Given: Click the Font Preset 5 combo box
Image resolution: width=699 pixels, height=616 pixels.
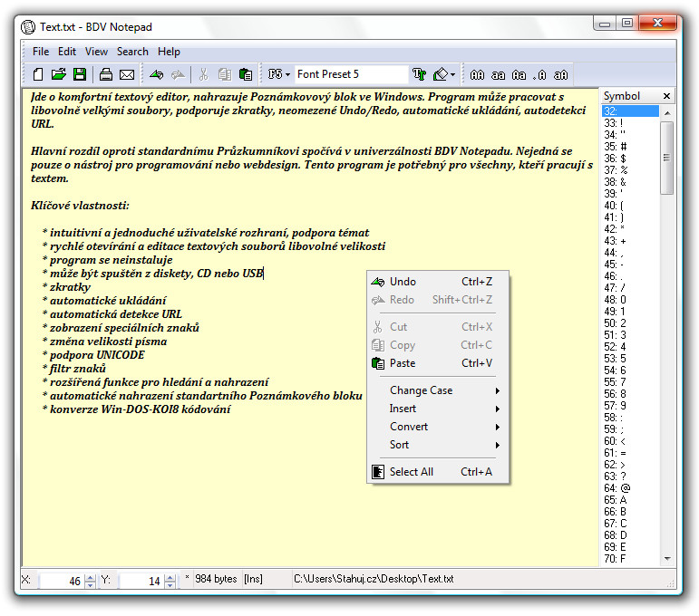Looking at the screenshot, I should click(x=351, y=74).
